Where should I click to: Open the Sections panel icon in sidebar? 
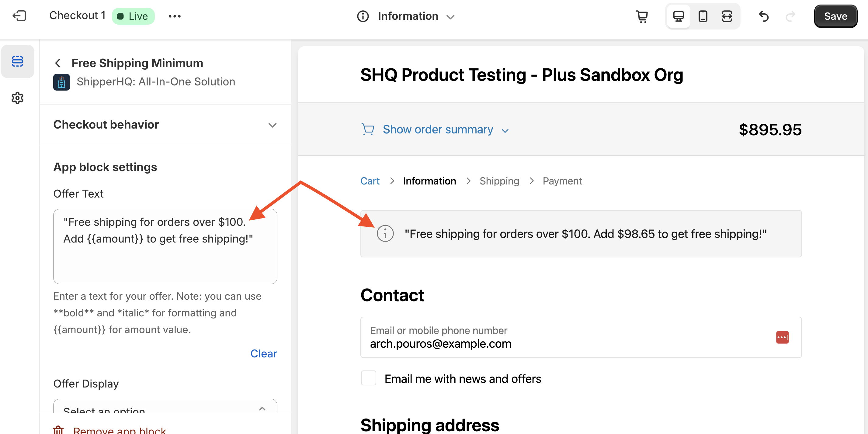(18, 61)
